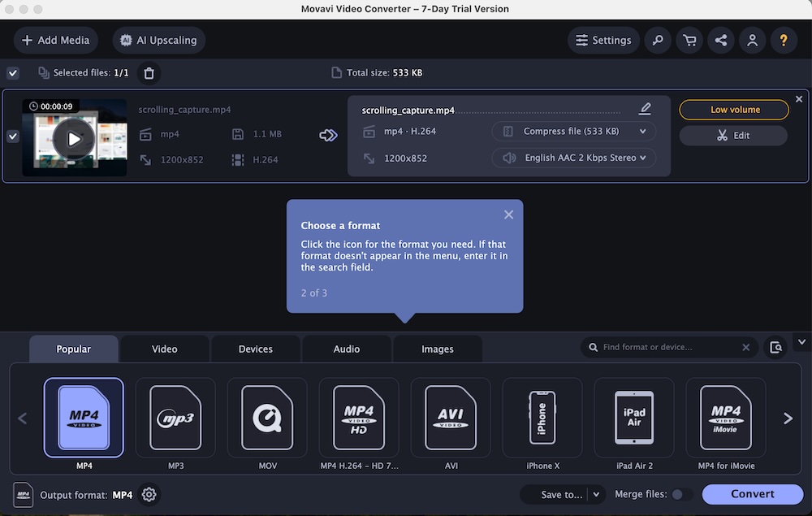Click the share icon in top toolbar
Image resolution: width=812 pixels, height=516 pixels.
pos(720,40)
